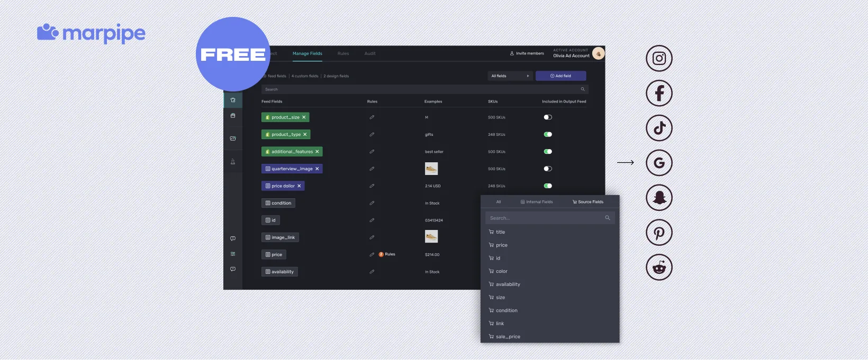The height and width of the screenshot is (360, 868).
Task: Select the All tab in popup
Action: click(x=499, y=202)
